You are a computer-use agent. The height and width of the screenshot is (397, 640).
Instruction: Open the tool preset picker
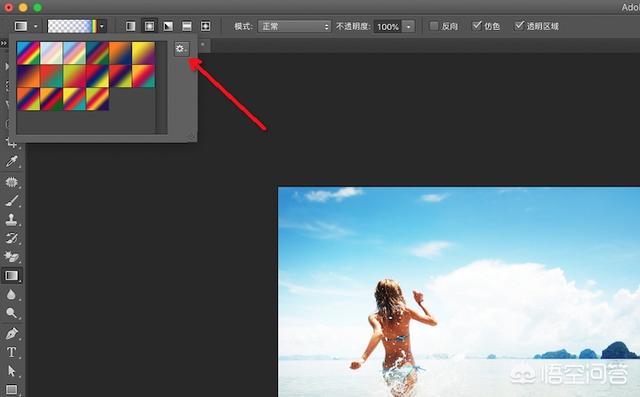26,27
